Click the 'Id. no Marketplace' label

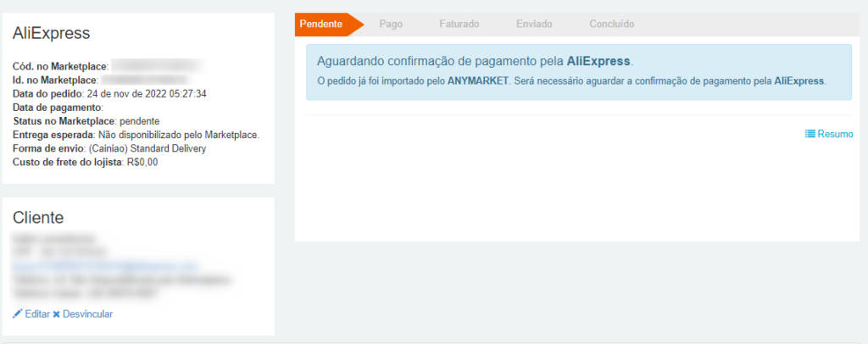pyautogui.click(x=55, y=80)
